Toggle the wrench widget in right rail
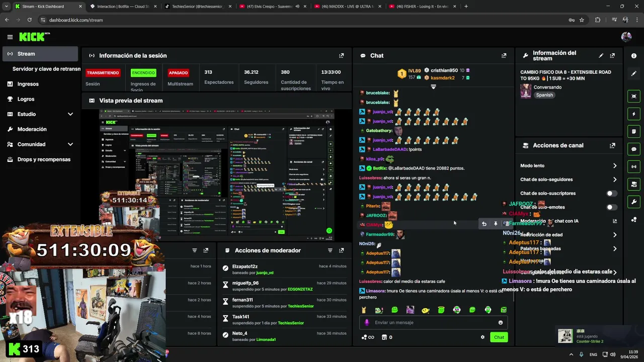The width and height of the screenshot is (644, 362). tap(634, 202)
